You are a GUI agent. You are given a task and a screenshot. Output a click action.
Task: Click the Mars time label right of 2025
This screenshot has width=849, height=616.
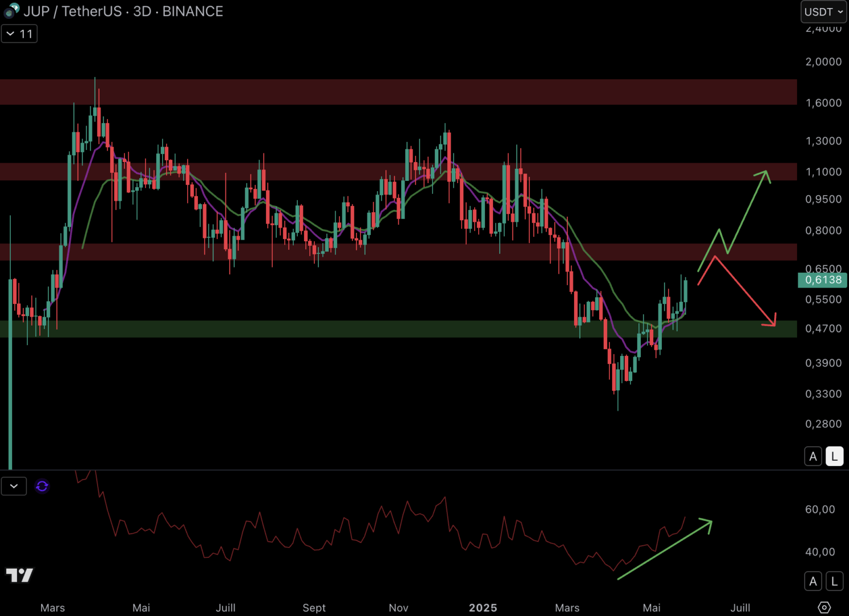pyautogui.click(x=567, y=608)
